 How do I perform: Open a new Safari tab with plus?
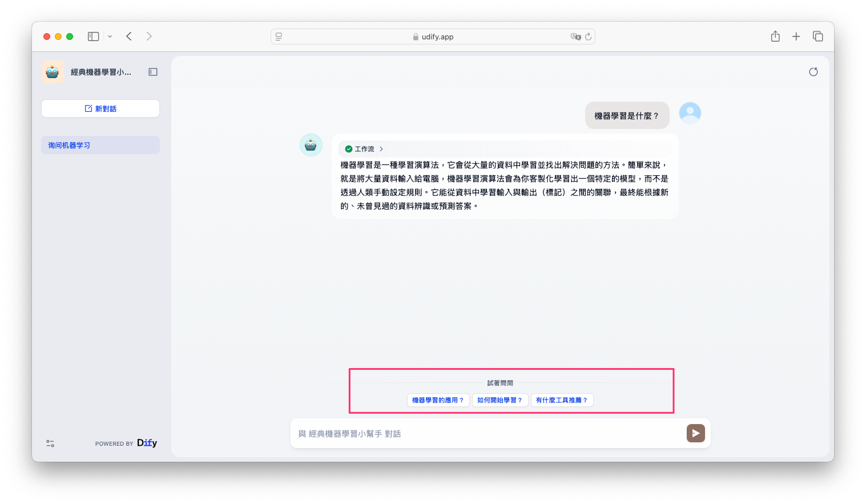point(796,37)
